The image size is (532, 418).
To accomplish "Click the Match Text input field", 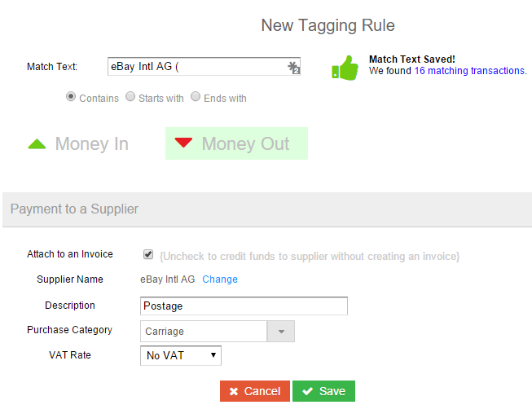I will [204, 67].
